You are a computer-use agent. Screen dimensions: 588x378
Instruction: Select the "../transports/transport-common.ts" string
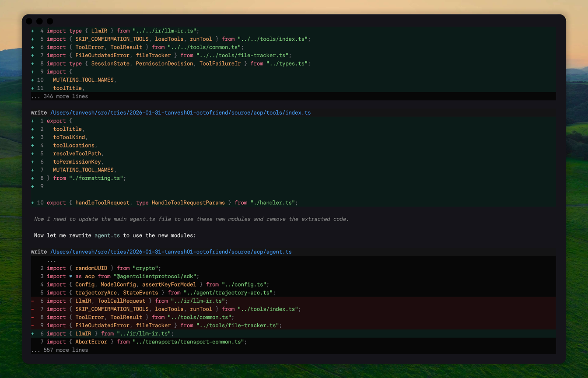[188, 342]
